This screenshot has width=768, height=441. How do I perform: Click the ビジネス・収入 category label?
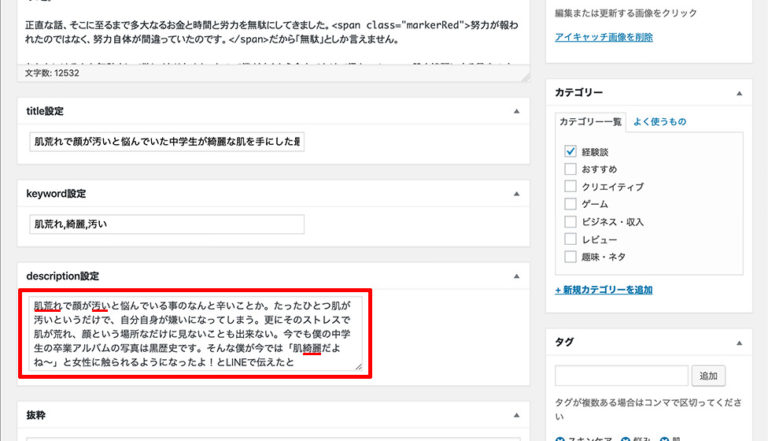tap(612, 222)
